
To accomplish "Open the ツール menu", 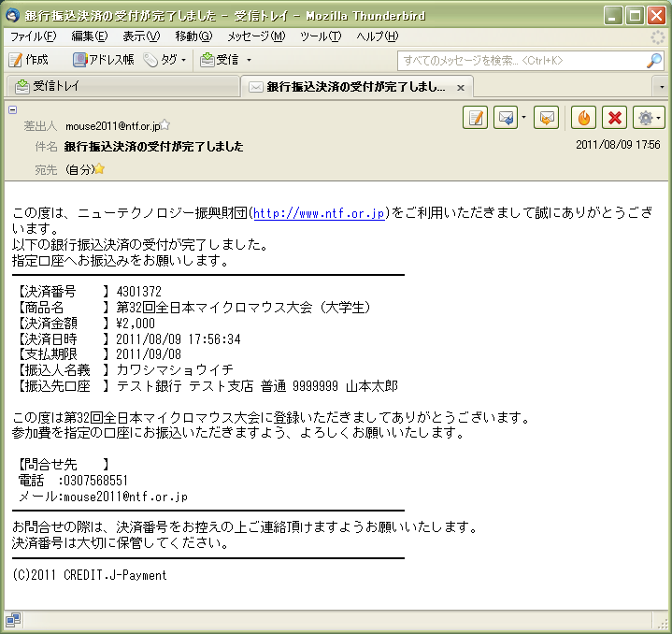I will [x=321, y=36].
